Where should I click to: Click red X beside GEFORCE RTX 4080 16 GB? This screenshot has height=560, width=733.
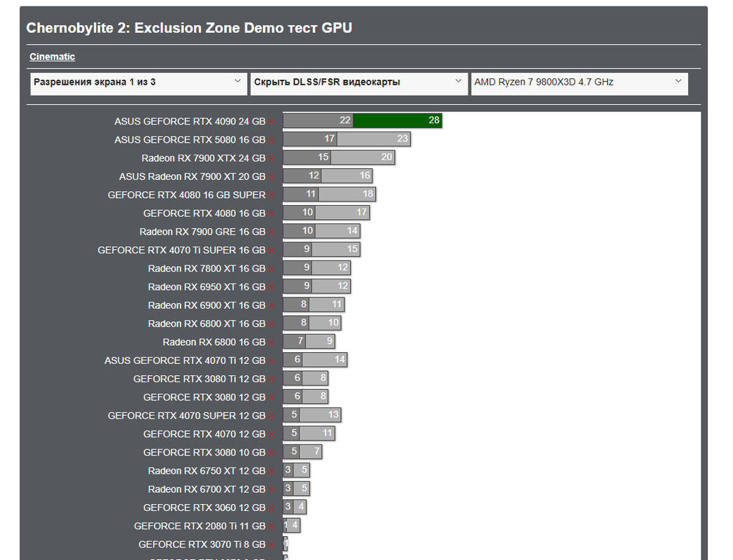272,213
